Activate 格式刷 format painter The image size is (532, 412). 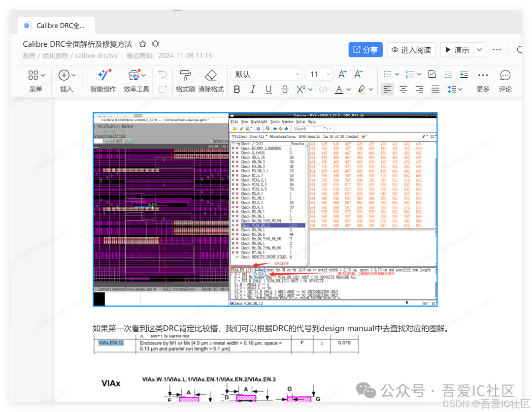[185, 81]
